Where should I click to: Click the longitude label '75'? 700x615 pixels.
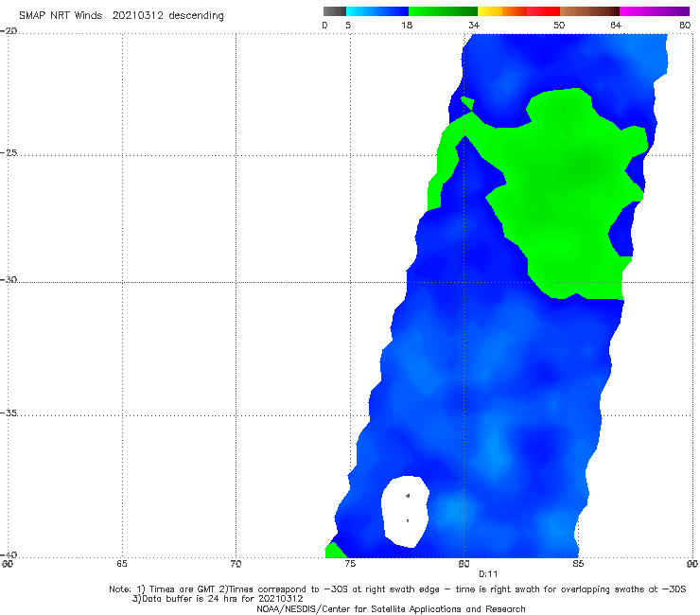pyautogui.click(x=350, y=564)
